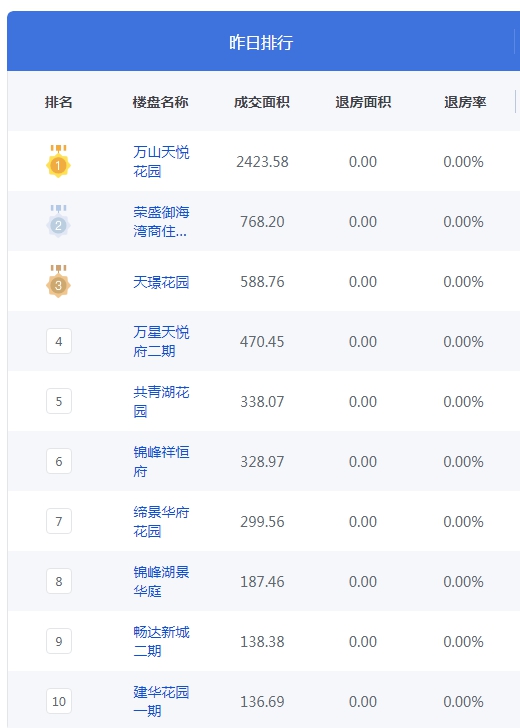Open the 昨日排行 tab header
Viewport: 520px width, 728px height.
click(261, 42)
